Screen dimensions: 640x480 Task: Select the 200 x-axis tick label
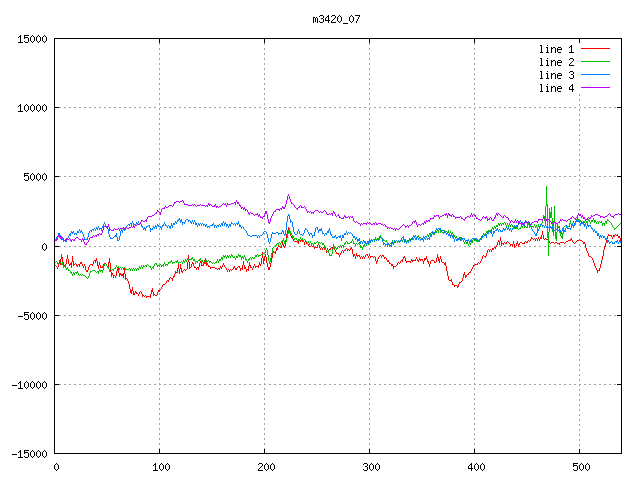coord(265,467)
